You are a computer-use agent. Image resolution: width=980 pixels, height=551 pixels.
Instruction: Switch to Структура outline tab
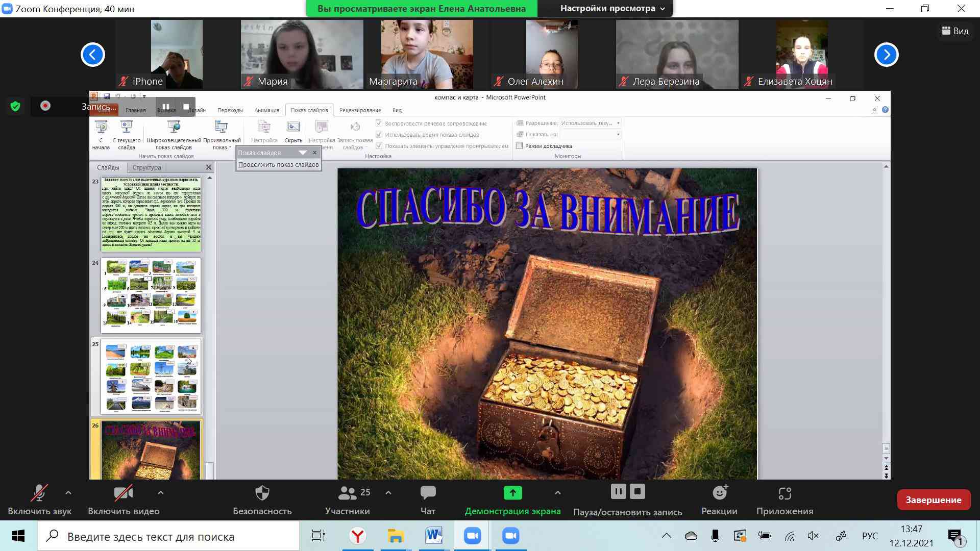146,167
